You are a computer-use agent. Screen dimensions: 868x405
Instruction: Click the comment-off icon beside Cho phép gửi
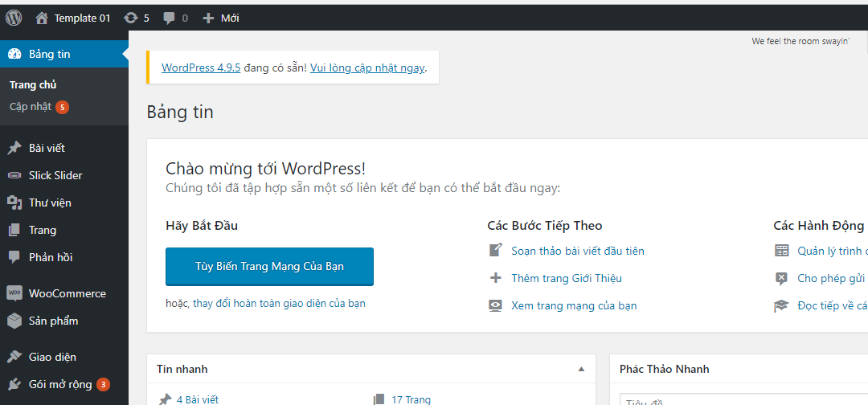pos(781,278)
